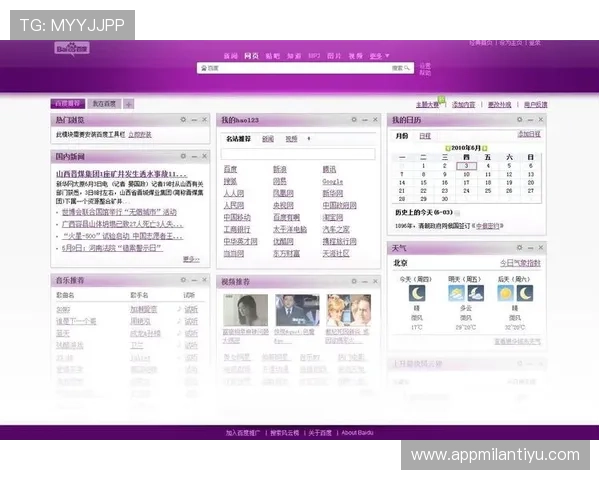Click tomorrow's daytime cloudy weather icon
This screenshot has width=600, height=480.
coord(456,293)
